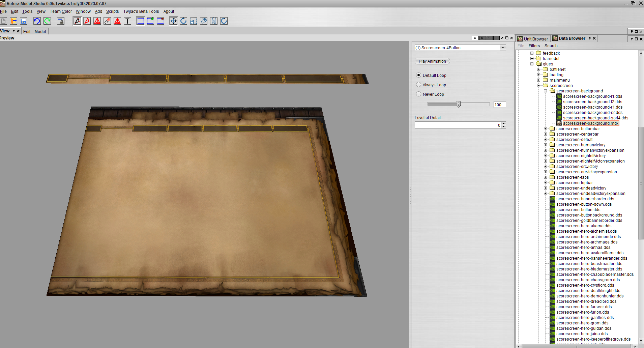644x348 pixels.
Task: Collapse the glues folder
Action: tap(532, 64)
